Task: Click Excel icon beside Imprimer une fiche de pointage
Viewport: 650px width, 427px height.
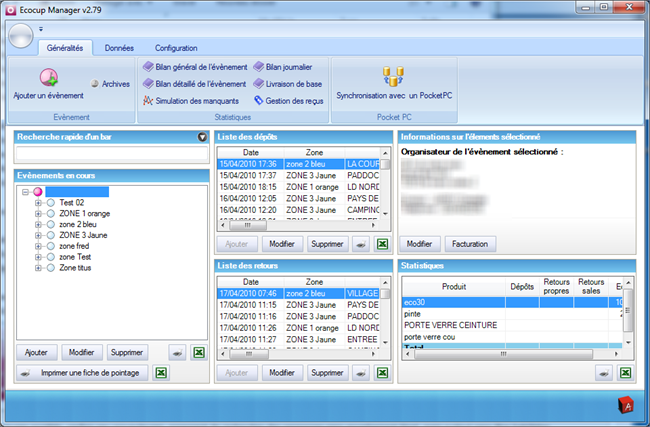Action: click(x=161, y=373)
